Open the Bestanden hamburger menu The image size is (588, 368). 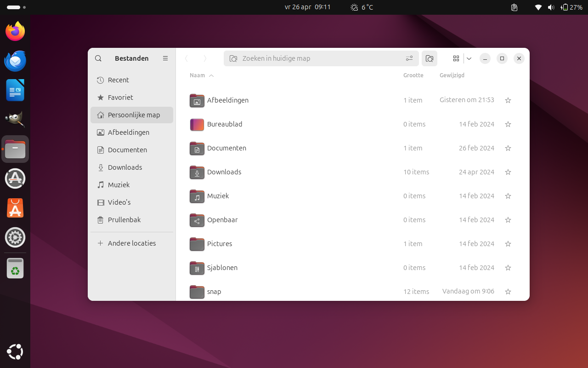click(x=165, y=58)
